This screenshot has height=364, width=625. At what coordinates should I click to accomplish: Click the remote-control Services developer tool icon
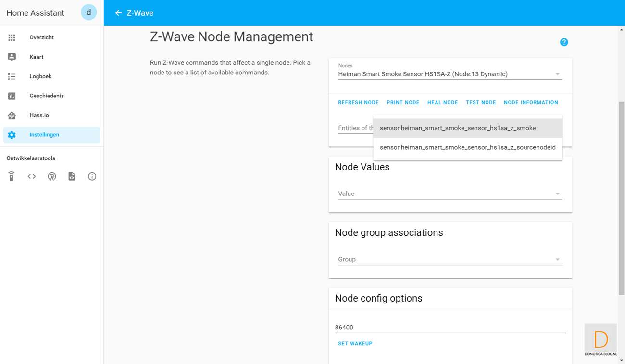pos(12,176)
